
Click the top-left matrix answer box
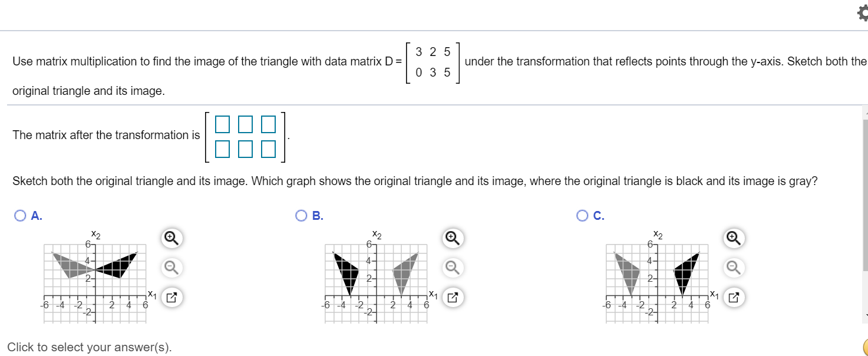(223, 123)
